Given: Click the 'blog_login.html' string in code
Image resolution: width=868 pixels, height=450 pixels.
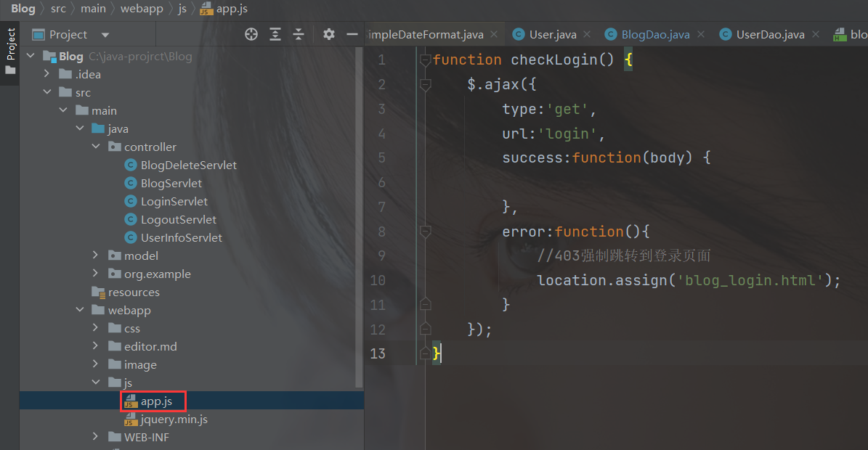Looking at the screenshot, I should pos(750,280).
